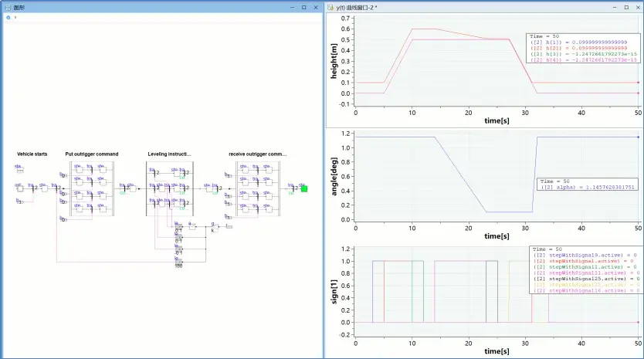This screenshot has width=644, height=359.
Task: Click the alpha curve end marker at 50s
Action: click(638, 137)
